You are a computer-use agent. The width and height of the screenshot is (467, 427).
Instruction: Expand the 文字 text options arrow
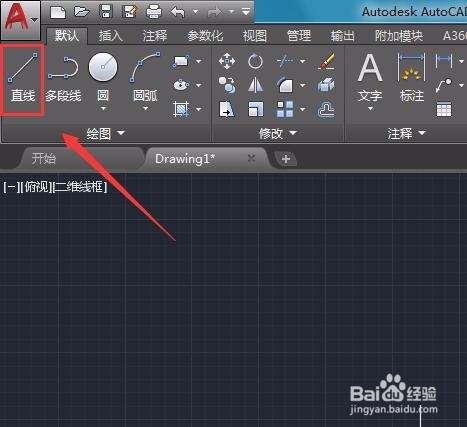click(370, 109)
